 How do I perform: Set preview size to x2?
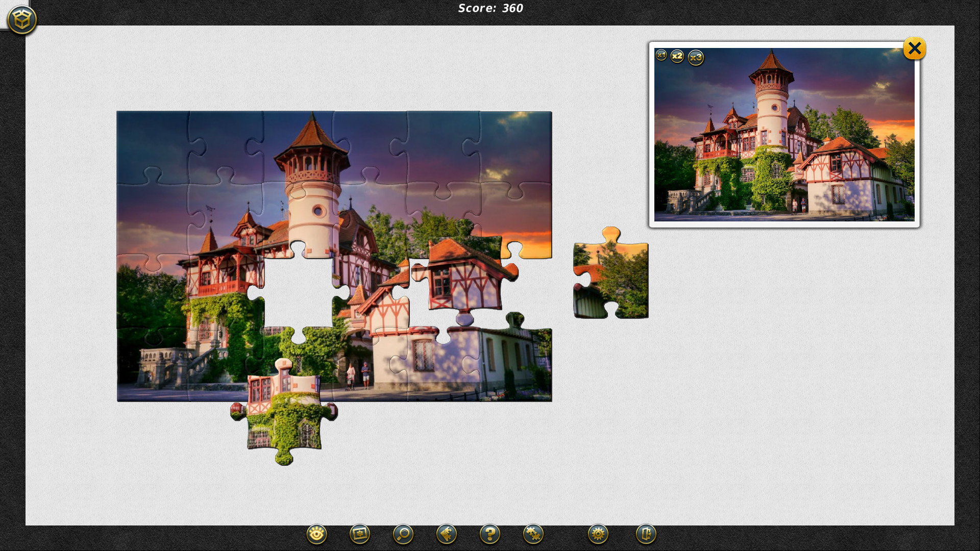point(677,56)
